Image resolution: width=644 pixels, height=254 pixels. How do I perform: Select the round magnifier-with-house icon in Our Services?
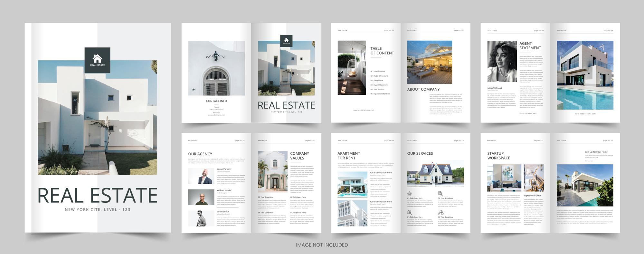[x=440, y=194]
